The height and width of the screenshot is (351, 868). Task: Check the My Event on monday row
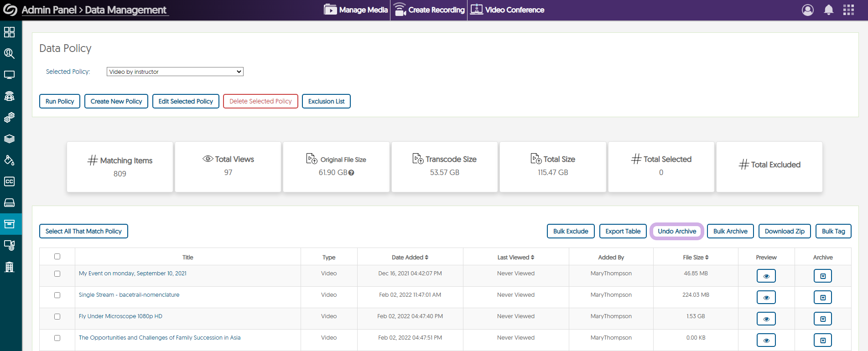(x=57, y=274)
